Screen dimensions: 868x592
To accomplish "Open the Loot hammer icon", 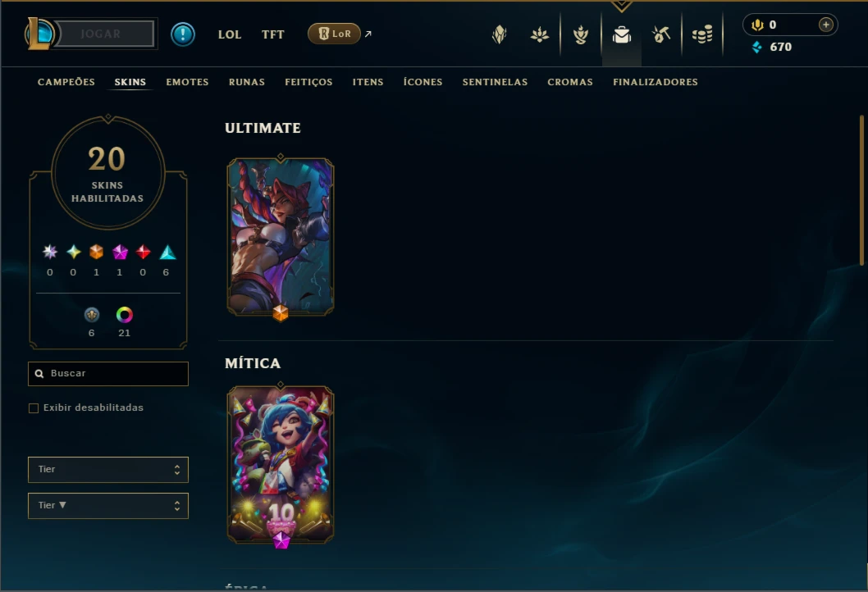I will tap(661, 34).
